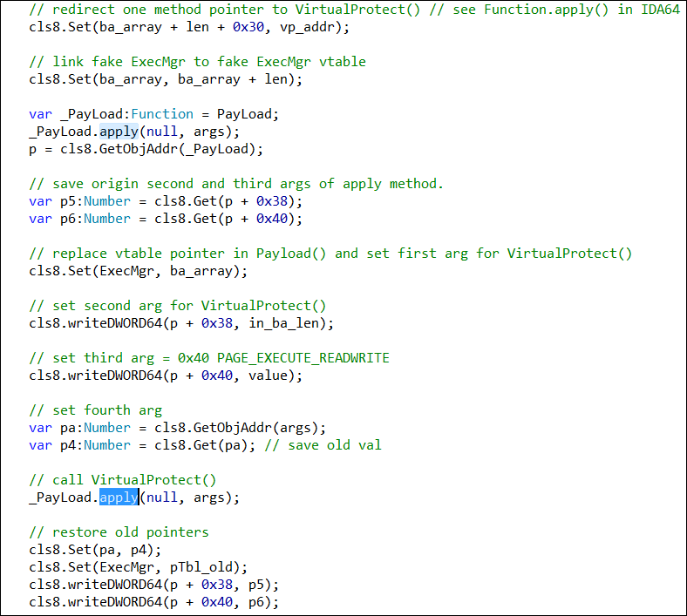Click the writeDWORD64 line restoring p6

(x=153, y=602)
